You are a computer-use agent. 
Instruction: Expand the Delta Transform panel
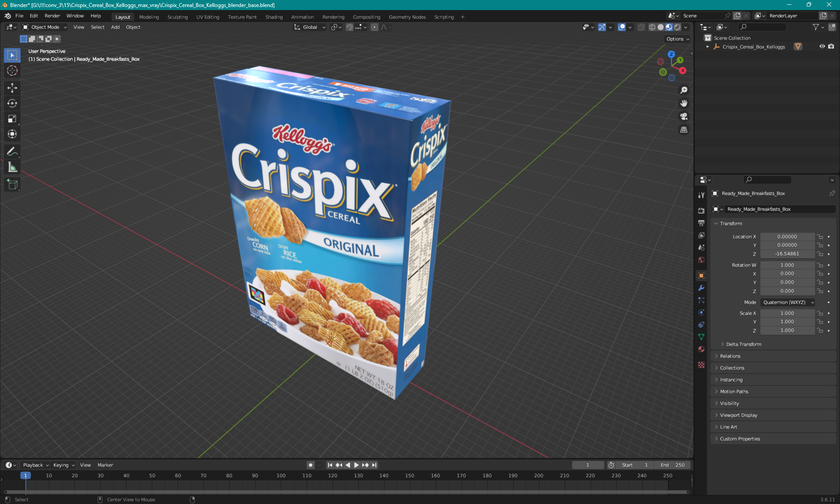point(743,344)
